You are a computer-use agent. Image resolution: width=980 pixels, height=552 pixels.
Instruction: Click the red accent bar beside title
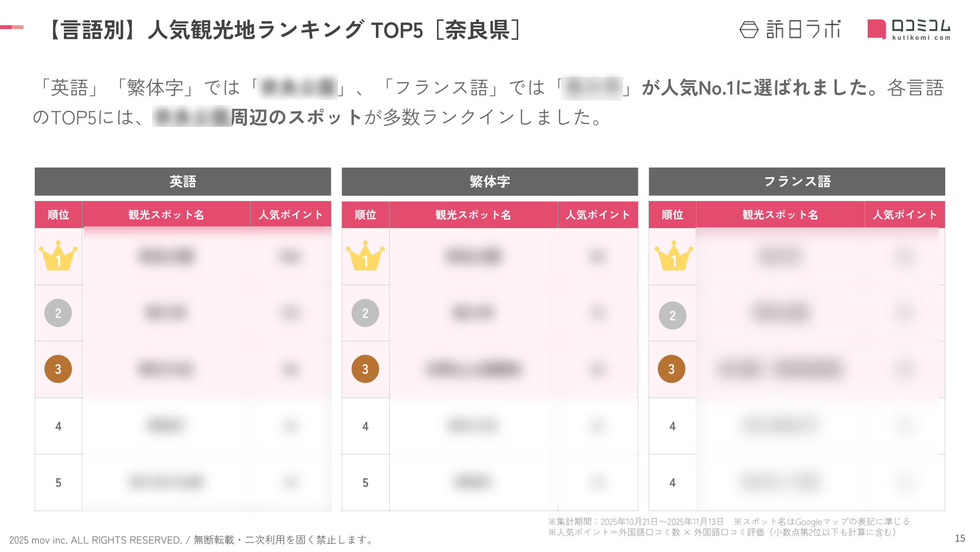tap(12, 27)
